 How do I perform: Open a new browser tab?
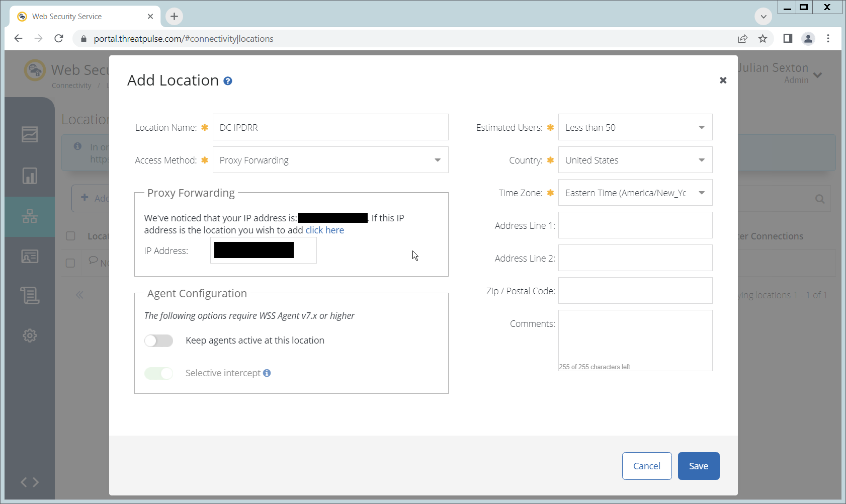coord(174,17)
